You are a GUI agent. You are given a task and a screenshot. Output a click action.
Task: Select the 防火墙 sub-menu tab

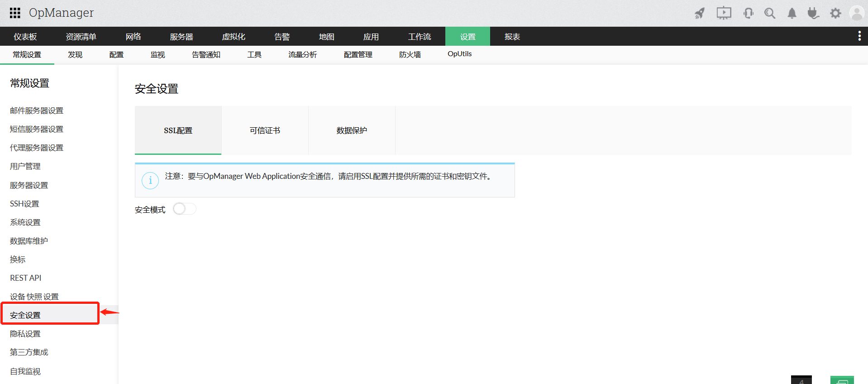click(410, 55)
